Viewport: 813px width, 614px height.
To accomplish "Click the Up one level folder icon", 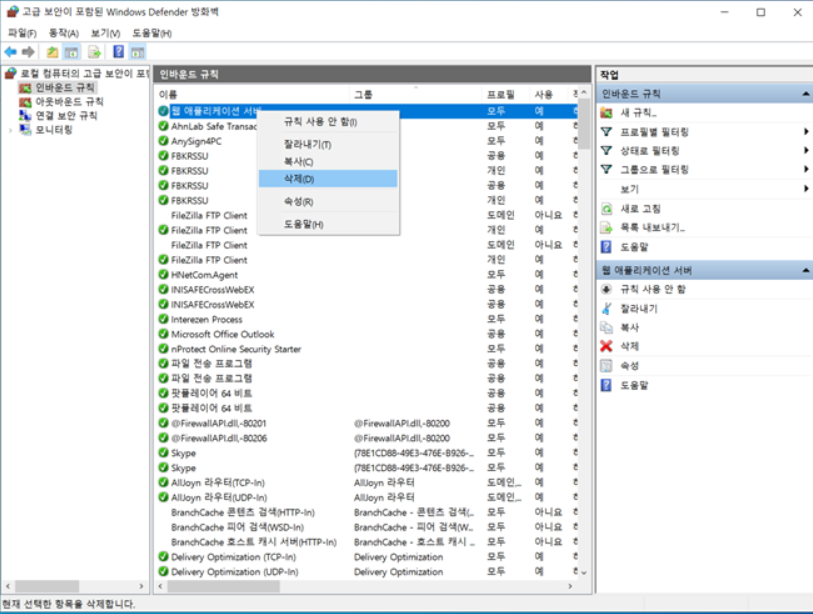I will click(52, 52).
